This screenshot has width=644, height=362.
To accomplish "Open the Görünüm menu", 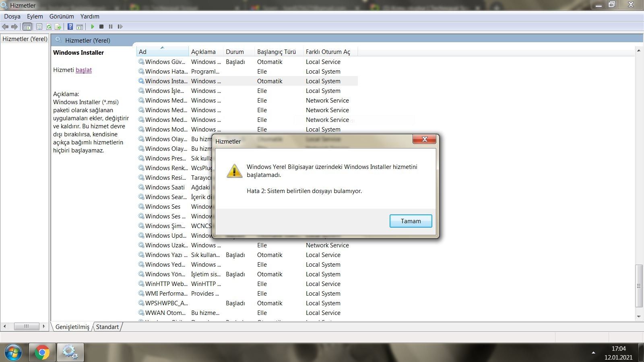I will (62, 16).
